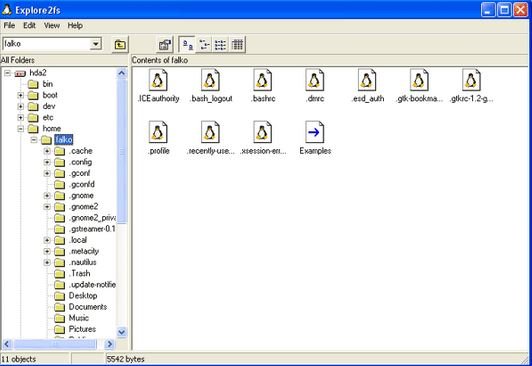Viewport: 532px width, 366px height.
Task: Switch to list view mode
Action: (221, 44)
